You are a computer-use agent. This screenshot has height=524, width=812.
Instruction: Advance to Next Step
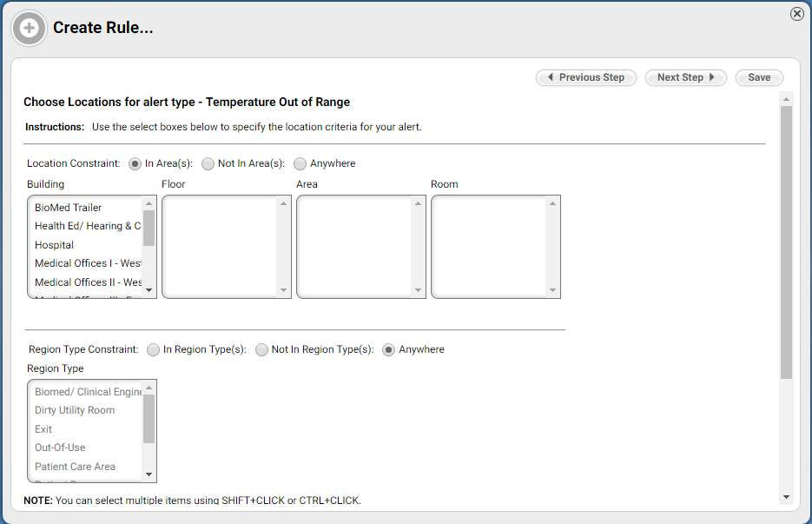[x=686, y=77]
